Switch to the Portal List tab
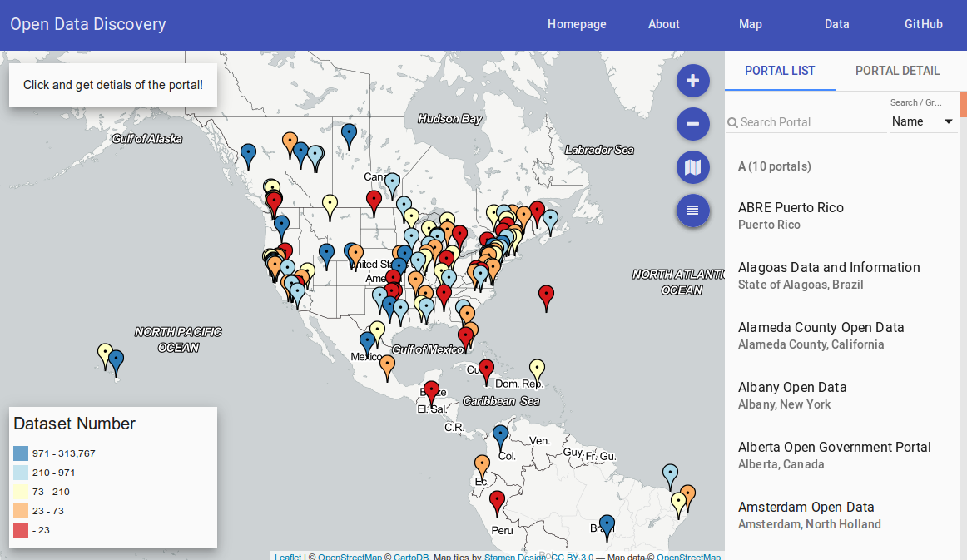This screenshot has width=967, height=560. 780,71
